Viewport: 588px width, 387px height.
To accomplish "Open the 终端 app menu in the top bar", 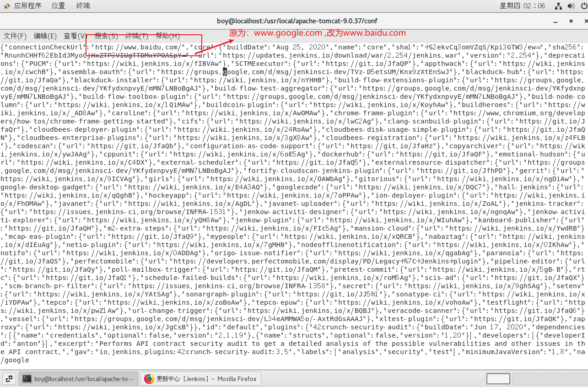I will tap(83, 6).
